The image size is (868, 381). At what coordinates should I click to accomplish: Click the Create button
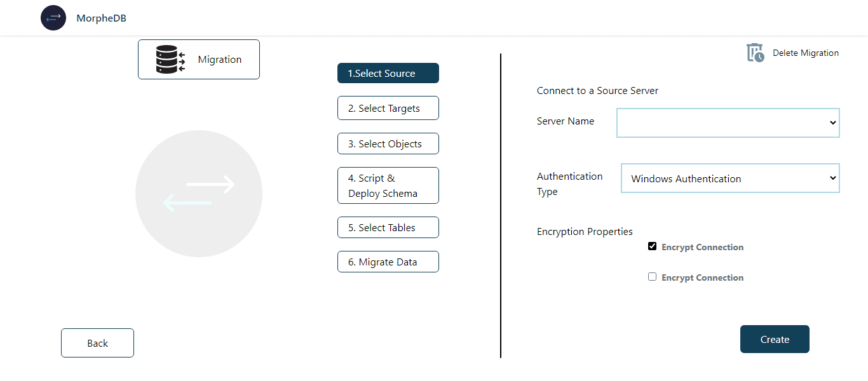tap(775, 339)
